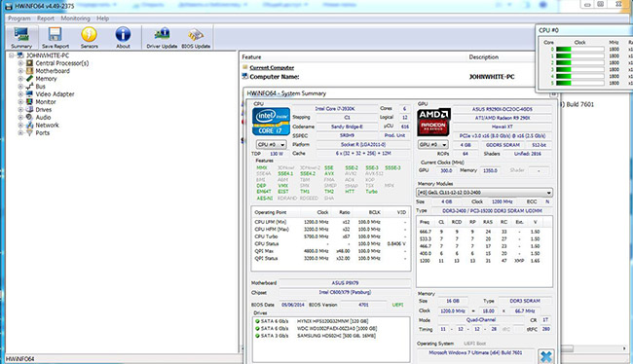Select the Monitor tree item label
633x364 pixels.
[46, 101]
